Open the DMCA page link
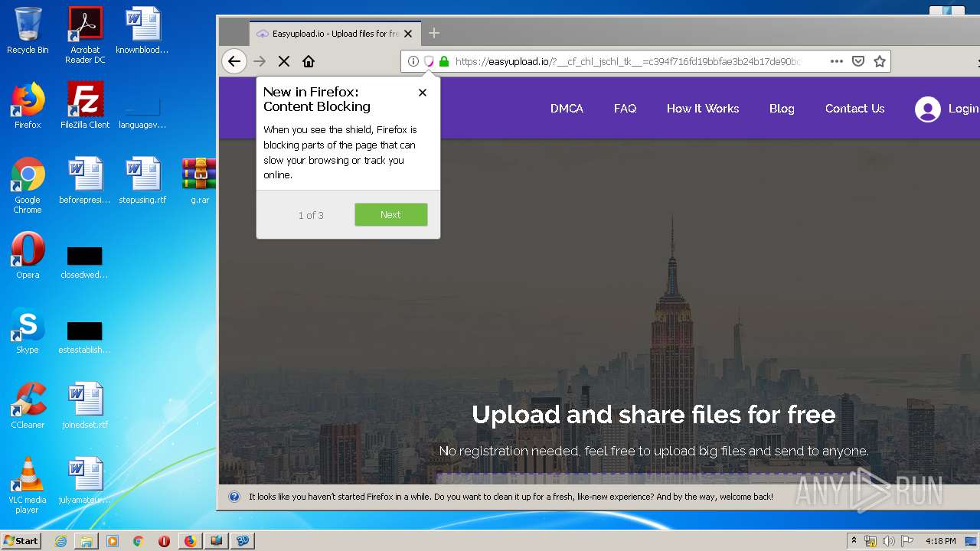This screenshot has width=980, height=551. click(x=567, y=109)
